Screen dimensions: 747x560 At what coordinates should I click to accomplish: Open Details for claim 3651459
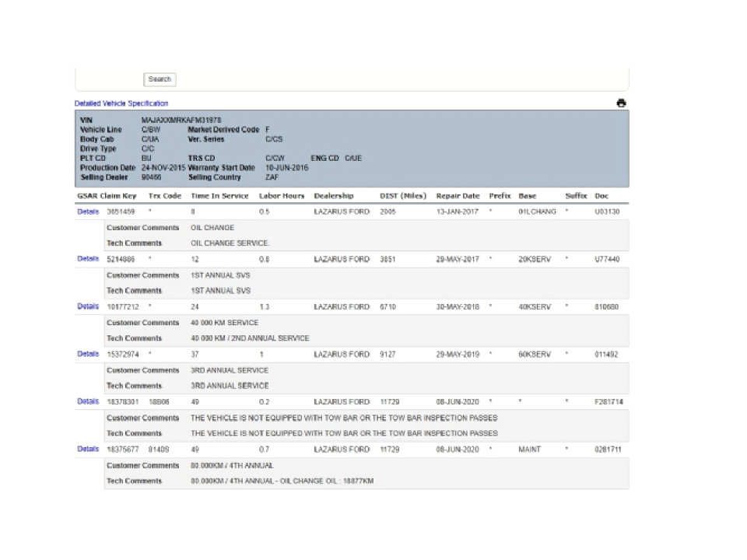[88, 212]
